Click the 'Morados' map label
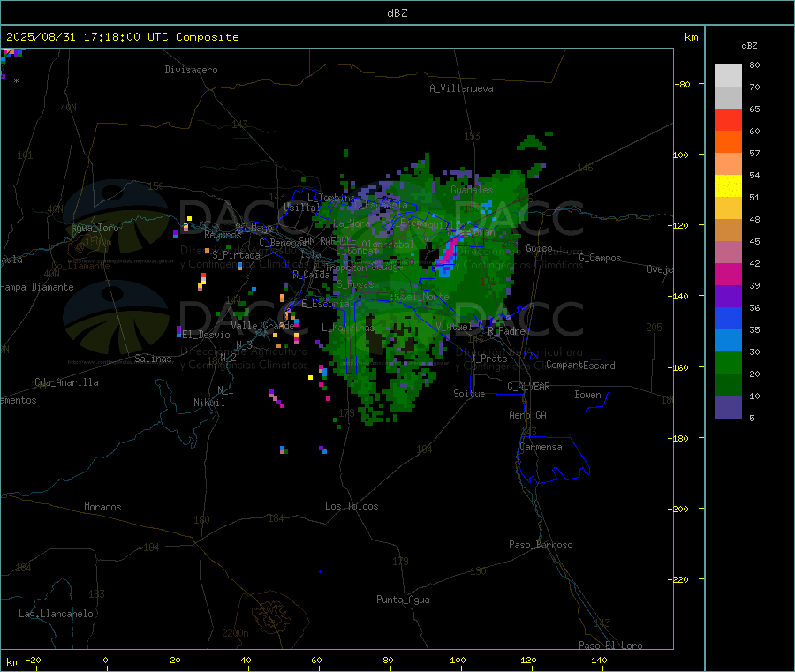The height and width of the screenshot is (672, 795). pos(102,507)
